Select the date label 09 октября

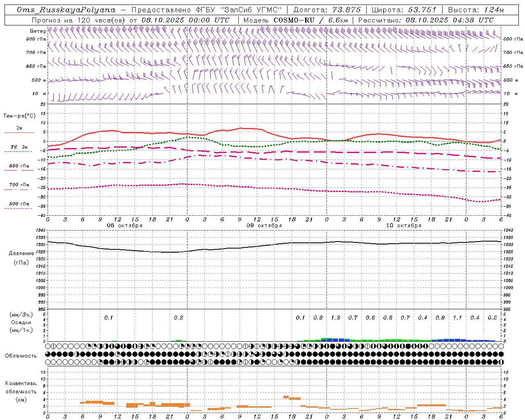[264, 226]
